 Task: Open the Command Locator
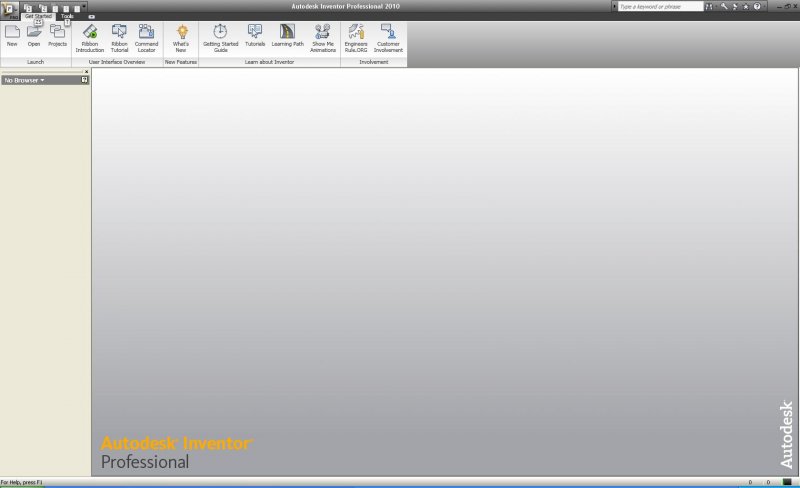click(x=146, y=38)
